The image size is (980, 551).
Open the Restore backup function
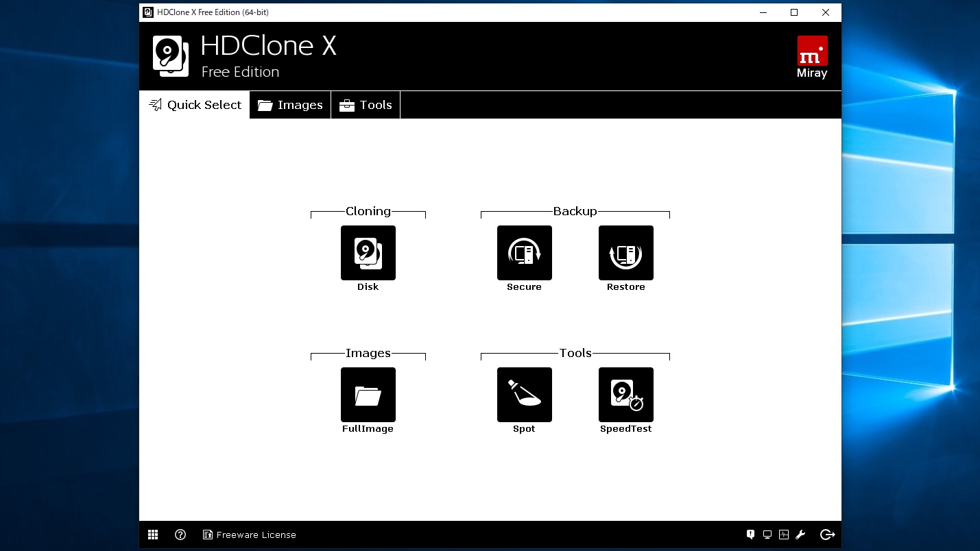tap(625, 253)
